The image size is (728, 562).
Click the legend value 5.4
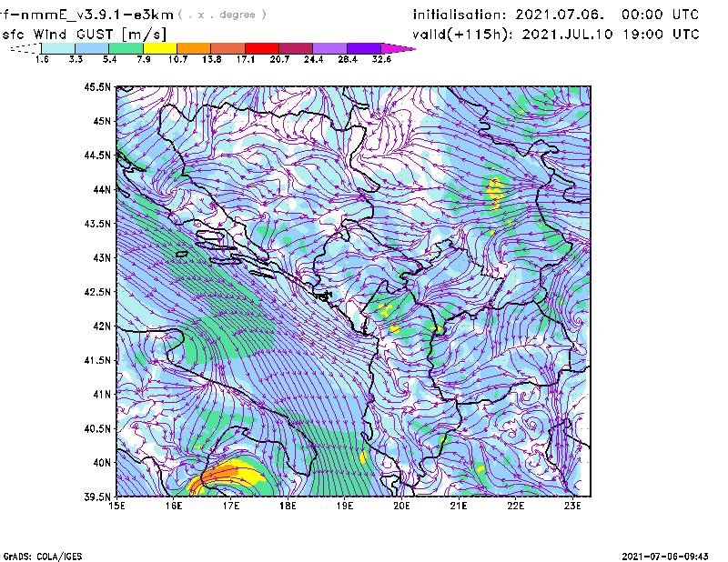click(109, 59)
